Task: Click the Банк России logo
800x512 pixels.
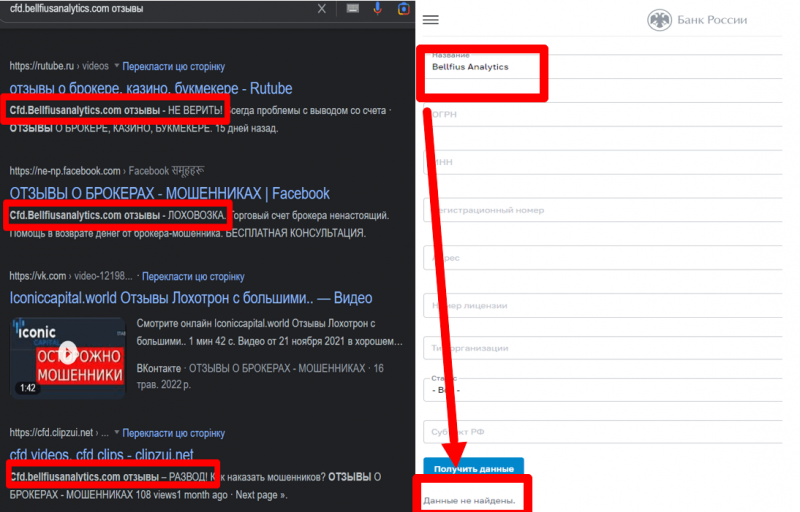Action: tap(697, 20)
